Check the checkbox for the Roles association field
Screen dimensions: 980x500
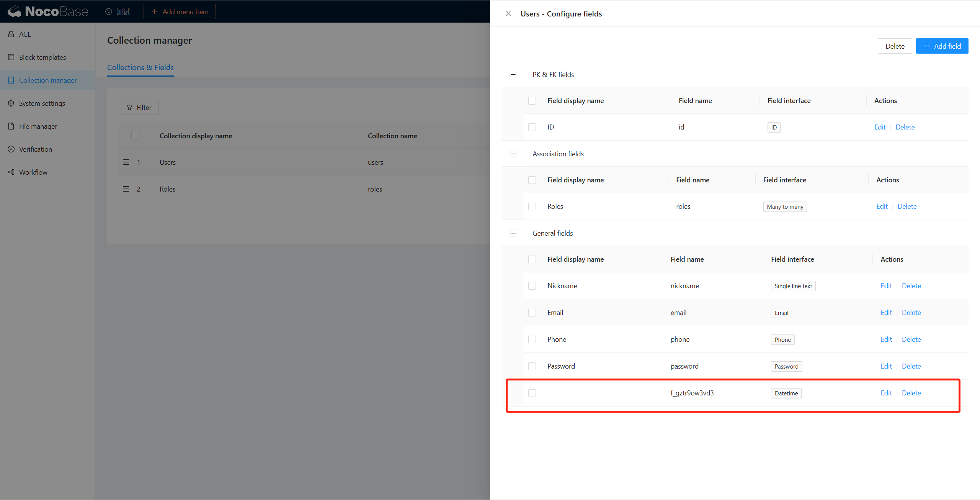(532, 206)
